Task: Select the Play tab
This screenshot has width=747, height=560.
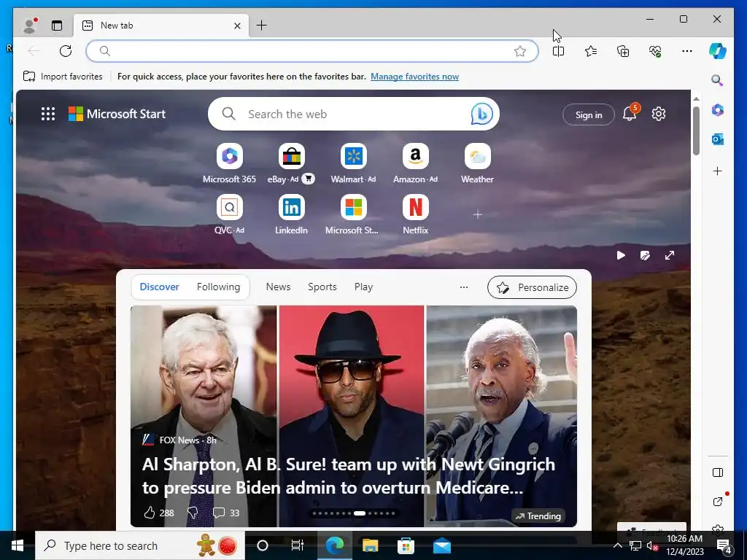Action: [x=363, y=287]
